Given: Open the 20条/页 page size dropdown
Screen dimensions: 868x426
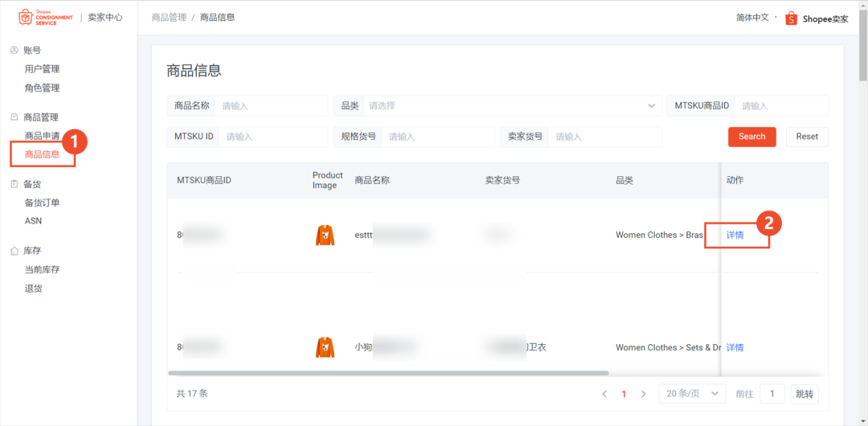Looking at the screenshot, I should 691,394.
